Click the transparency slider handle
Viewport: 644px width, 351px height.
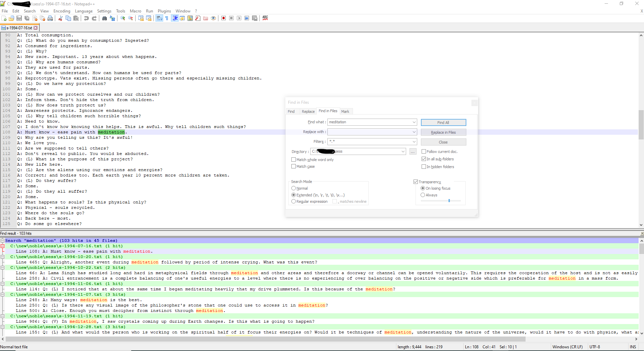pos(449,201)
